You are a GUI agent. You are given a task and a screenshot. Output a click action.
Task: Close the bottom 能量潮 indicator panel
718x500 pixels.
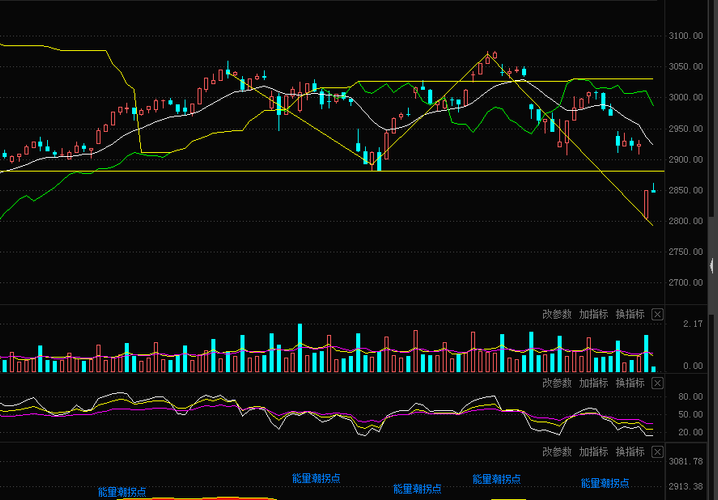click(x=657, y=452)
